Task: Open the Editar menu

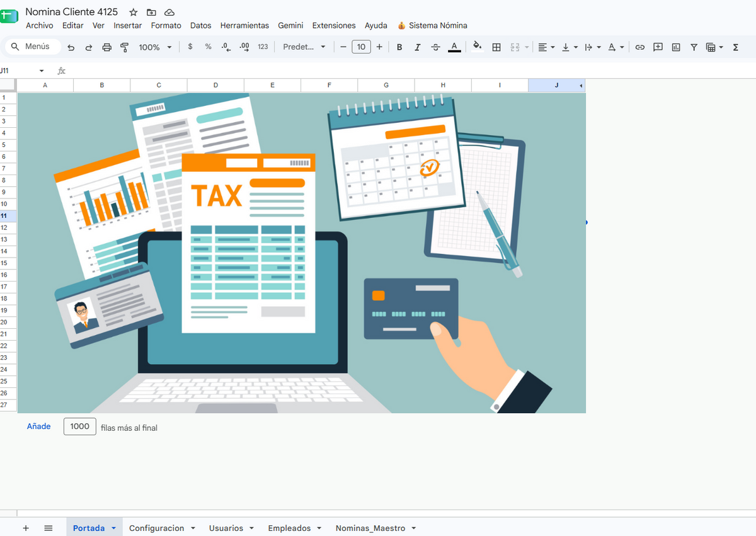Action: 73,26
